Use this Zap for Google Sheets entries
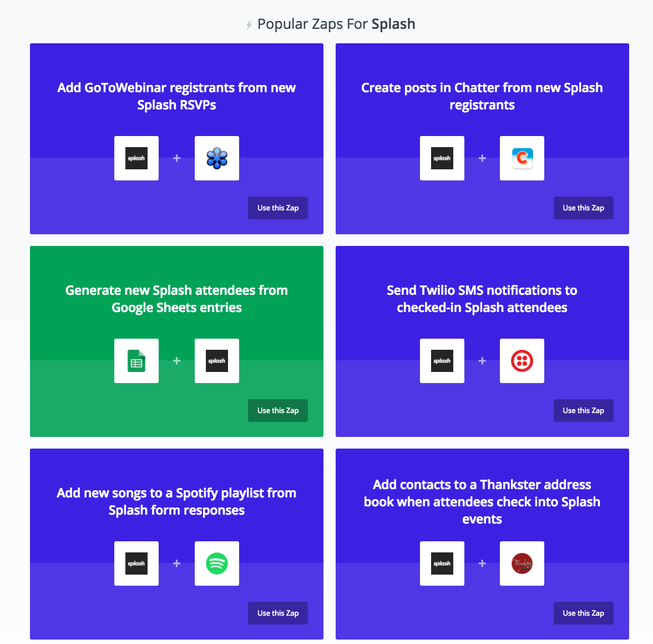This screenshot has height=644, width=653. (x=278, y=411)
